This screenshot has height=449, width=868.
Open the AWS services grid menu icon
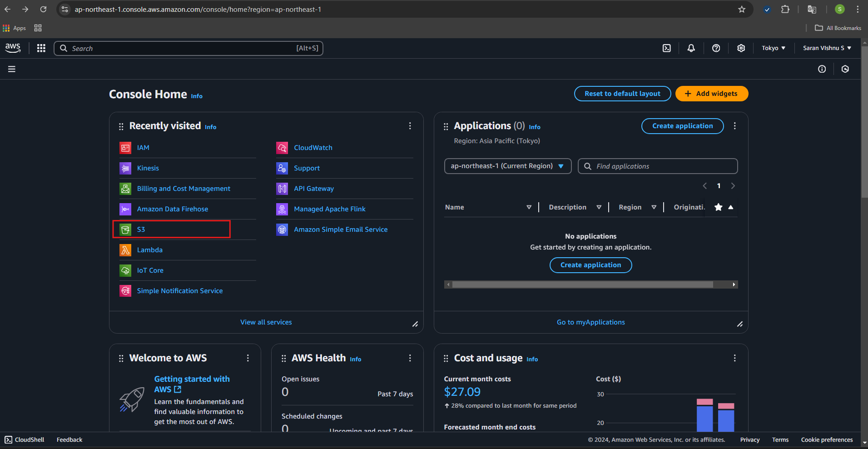[x=41, y=48]
